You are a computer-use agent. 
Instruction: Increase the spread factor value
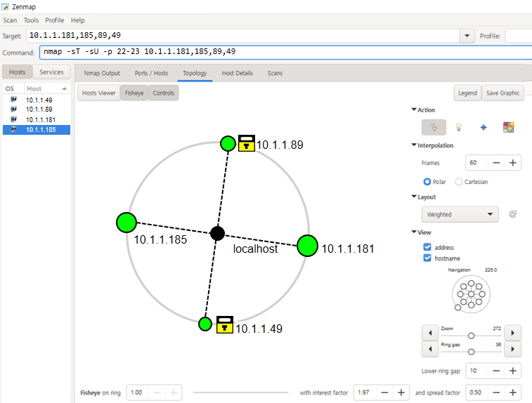512,392
